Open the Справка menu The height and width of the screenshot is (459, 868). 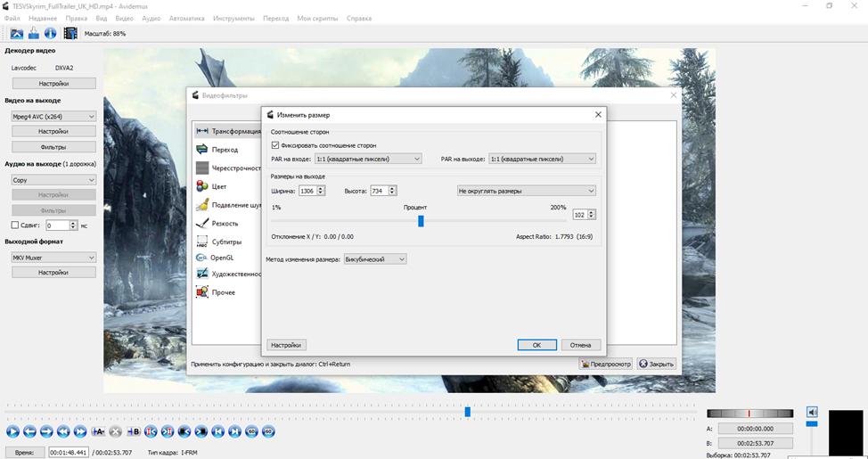coord(359,19)
